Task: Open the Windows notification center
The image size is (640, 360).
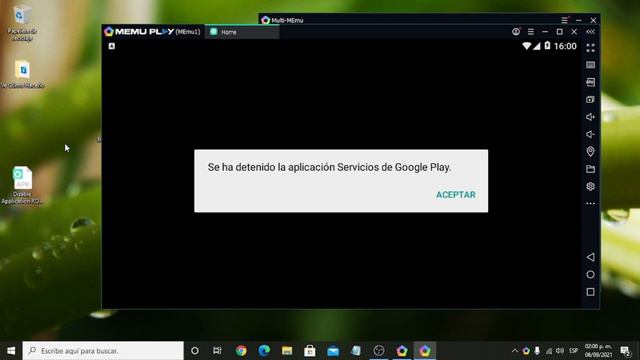Action: (x=625, y=351)
